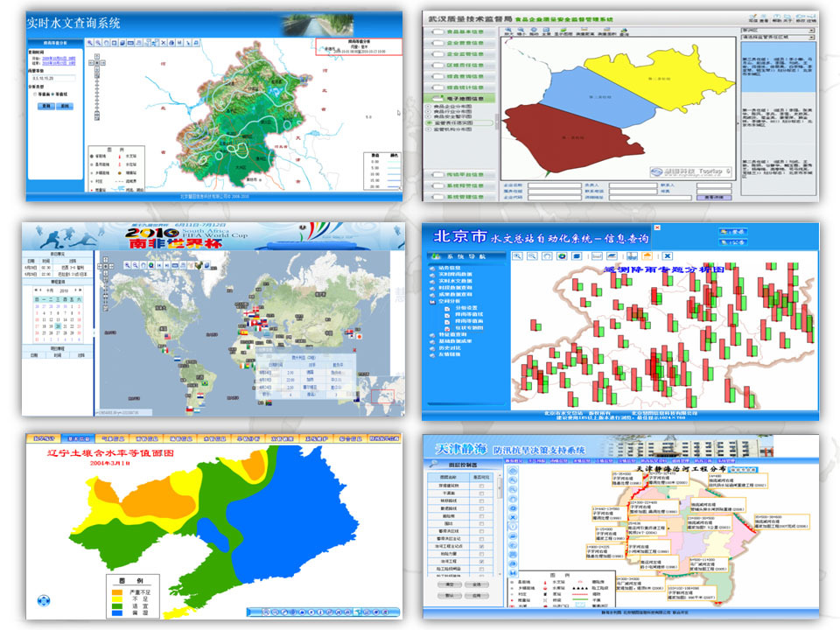Screen dimensions: 840x630
Task: Click zoom level slider in 实时水文查询系统 map
Action: [x=97, y=96]
